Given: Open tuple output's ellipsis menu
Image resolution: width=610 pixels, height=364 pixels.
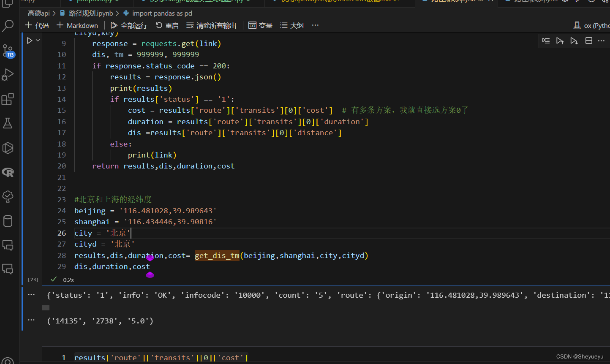Looking at the screenshot, I should click(x=31, y=320).
